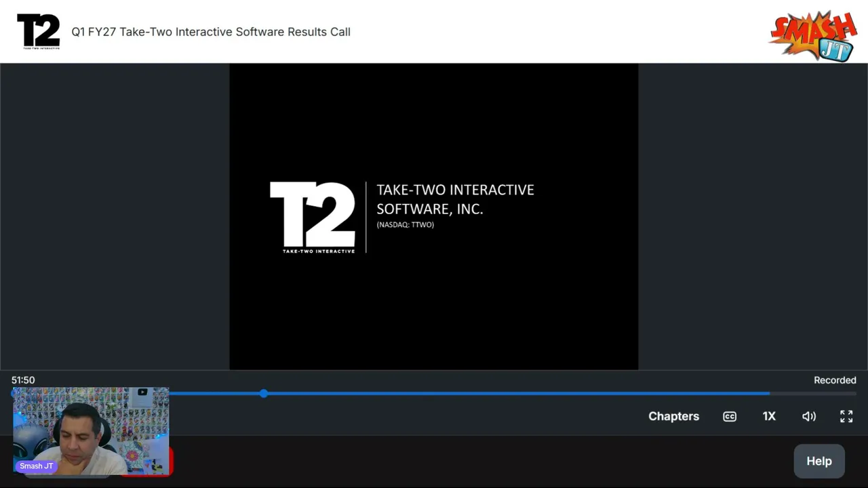Image resolution: width=868 pixels, height=488 pixels.
Task: Open the Help button
Action: click(819, 461)
